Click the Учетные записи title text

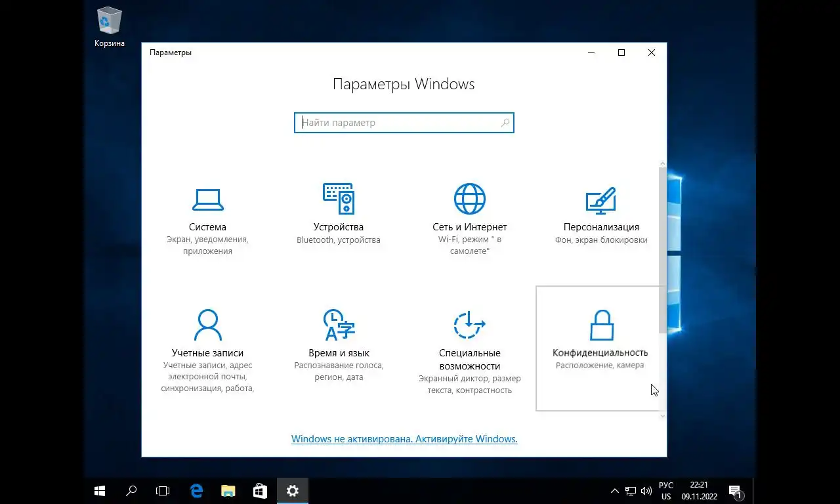pos(207,353)
